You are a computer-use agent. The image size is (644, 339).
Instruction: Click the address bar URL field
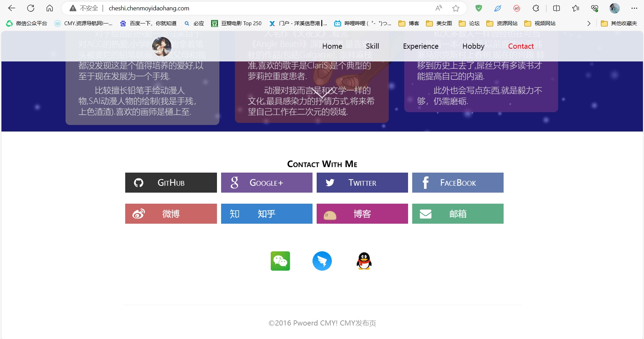(x=241, y=8)
